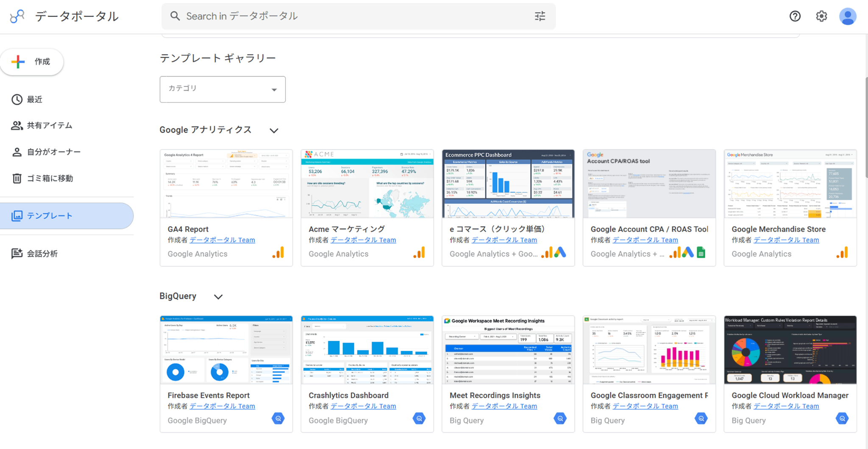The image size is (868, 449).
Task: Open settings gear icon
Action: click(821, 16)
